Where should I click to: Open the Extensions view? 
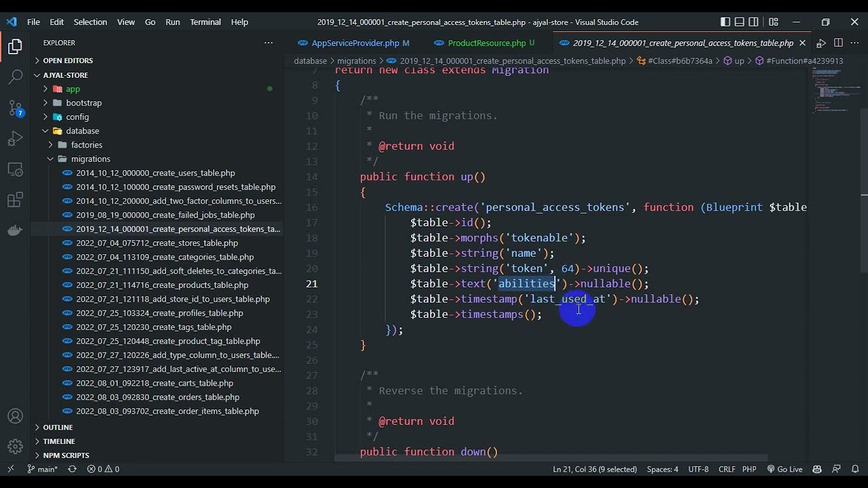tap(15, 200)
